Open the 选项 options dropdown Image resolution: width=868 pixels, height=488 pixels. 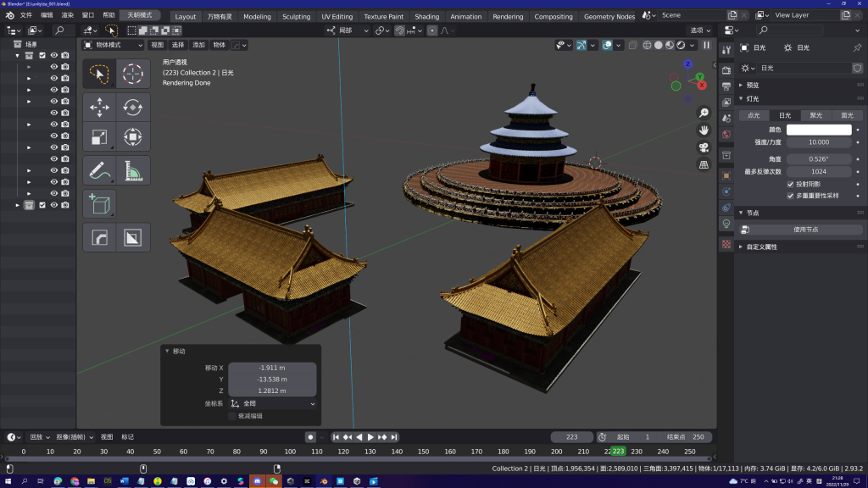click(x=700, y=31)
